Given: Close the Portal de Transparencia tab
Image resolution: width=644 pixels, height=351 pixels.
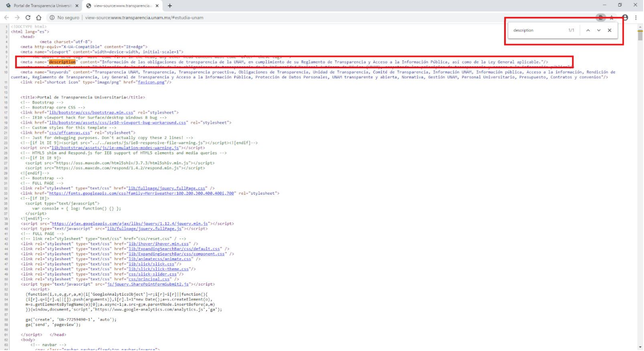Looking at the screenshot, I should click(77, 6).
